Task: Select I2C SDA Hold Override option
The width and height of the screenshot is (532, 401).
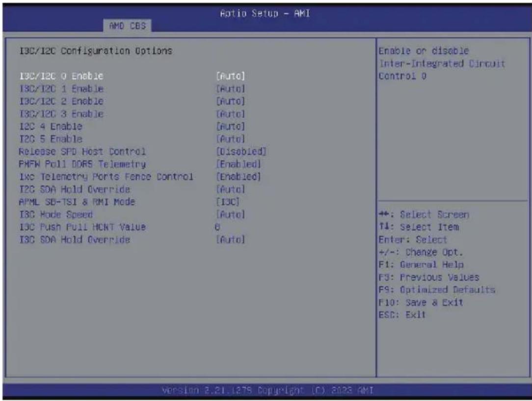Action: [75, 189]
